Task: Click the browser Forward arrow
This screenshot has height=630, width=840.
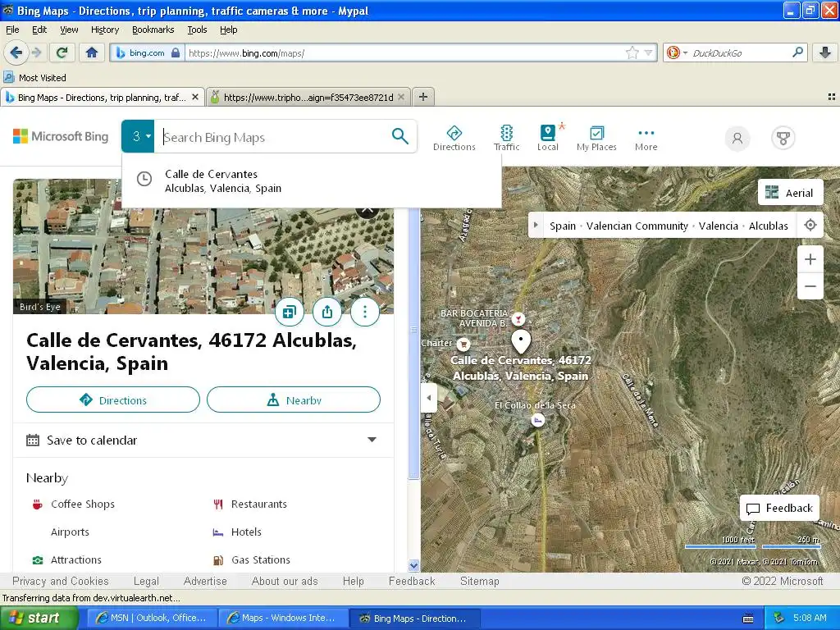Action: tap(36, 52)
